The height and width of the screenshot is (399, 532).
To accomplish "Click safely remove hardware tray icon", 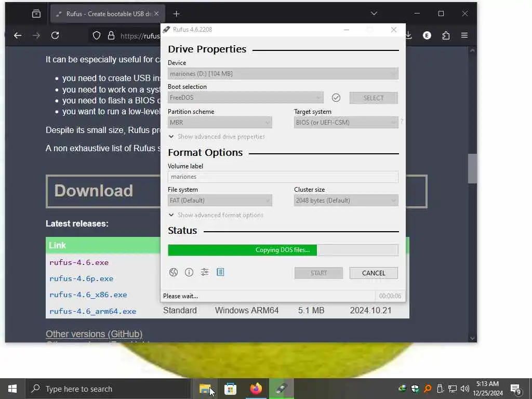I will [440, 389].
